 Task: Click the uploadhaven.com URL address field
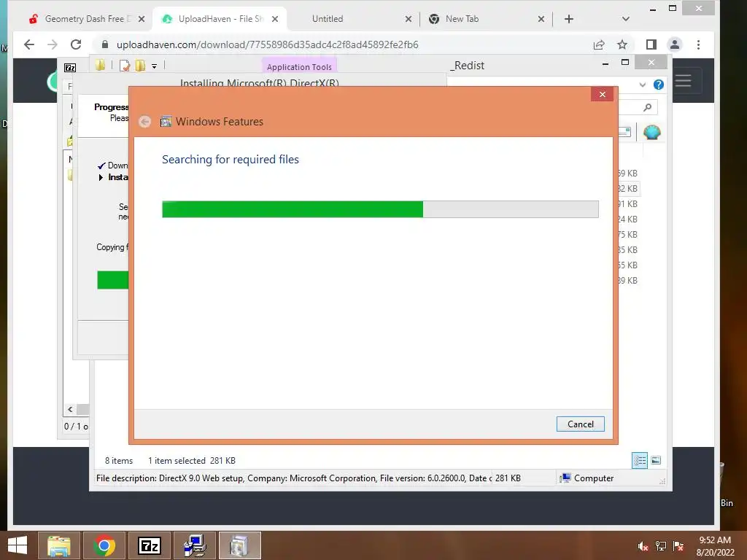coord(267,44)
